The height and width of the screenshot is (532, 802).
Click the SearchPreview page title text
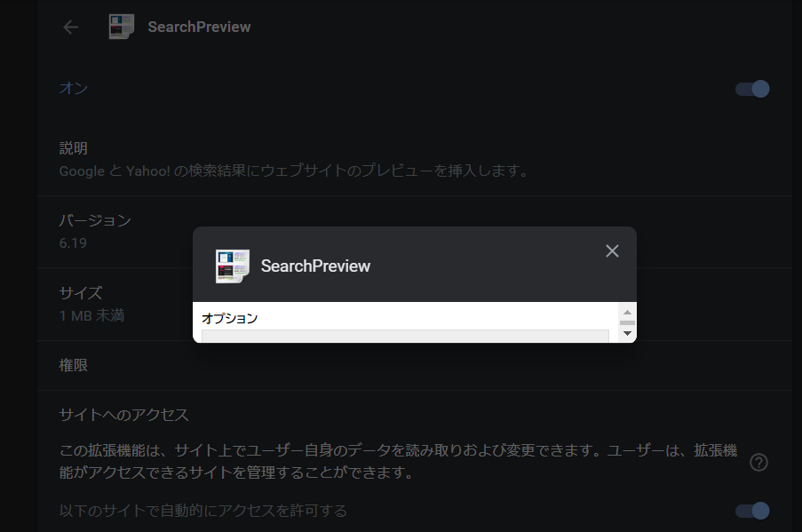199,28
